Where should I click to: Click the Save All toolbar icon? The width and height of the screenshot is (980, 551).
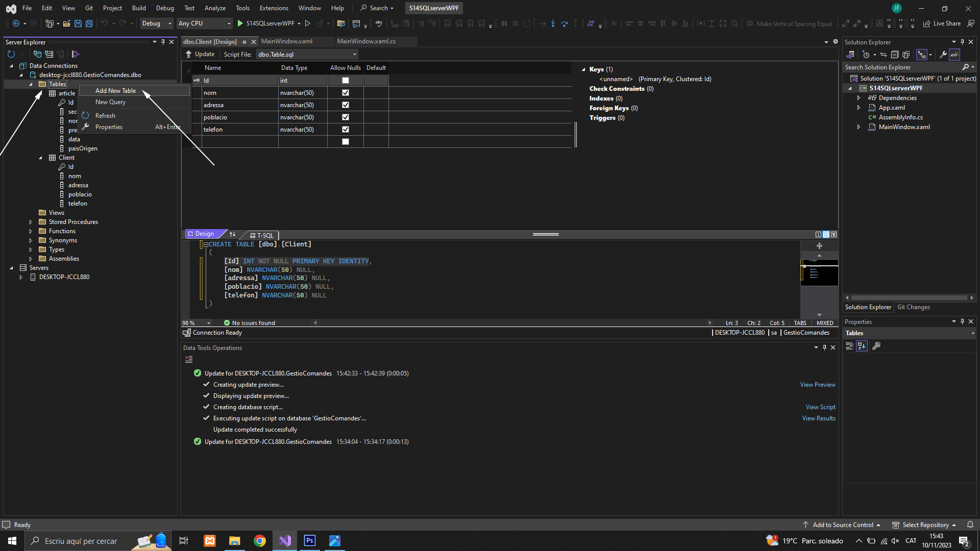coord(89,23)
